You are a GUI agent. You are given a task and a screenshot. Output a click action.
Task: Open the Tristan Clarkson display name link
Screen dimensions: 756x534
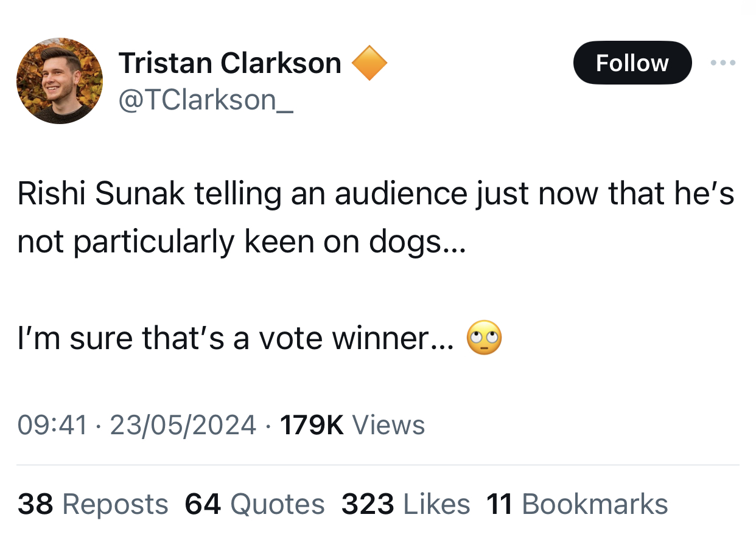(x=230, y=63)
